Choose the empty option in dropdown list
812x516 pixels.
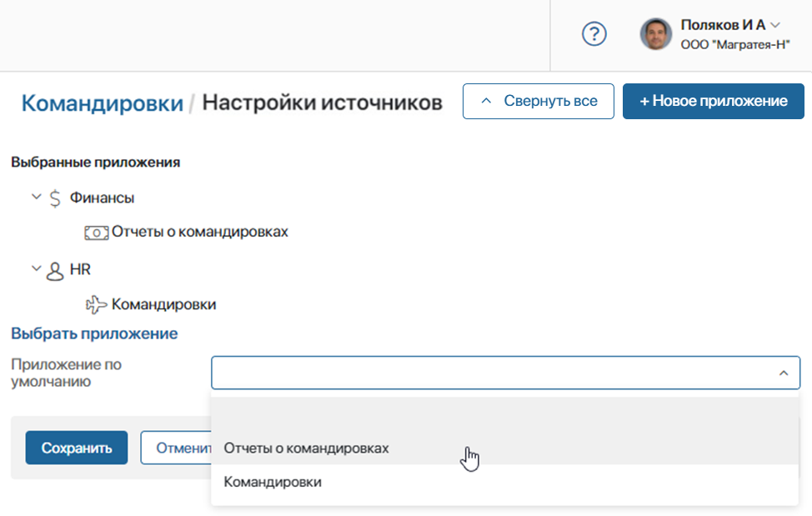point(504,414)
